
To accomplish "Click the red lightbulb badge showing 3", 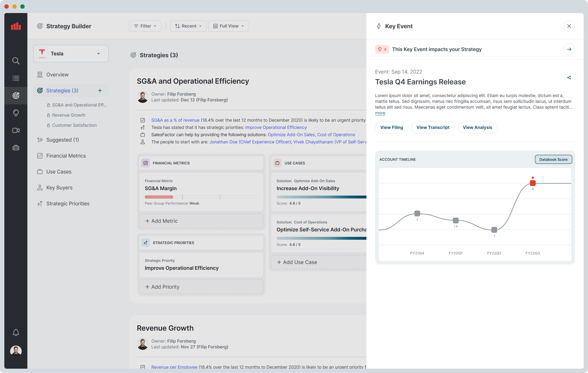I will [382, 49].
